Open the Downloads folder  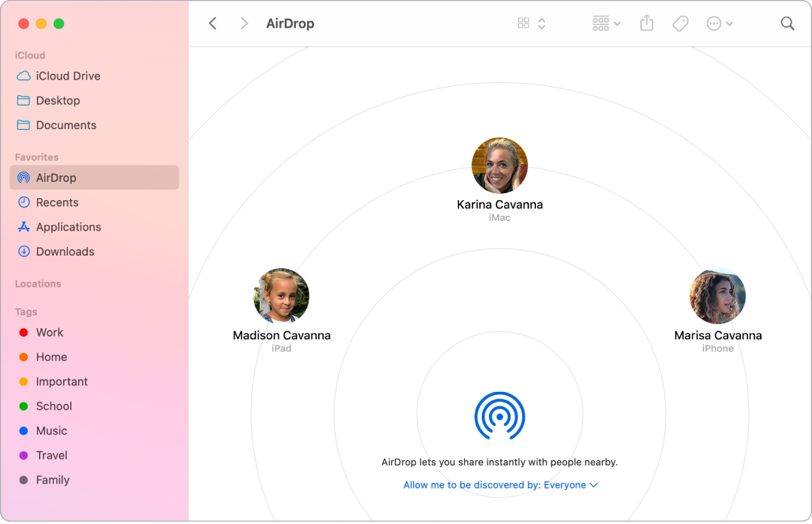pos(65,251)
